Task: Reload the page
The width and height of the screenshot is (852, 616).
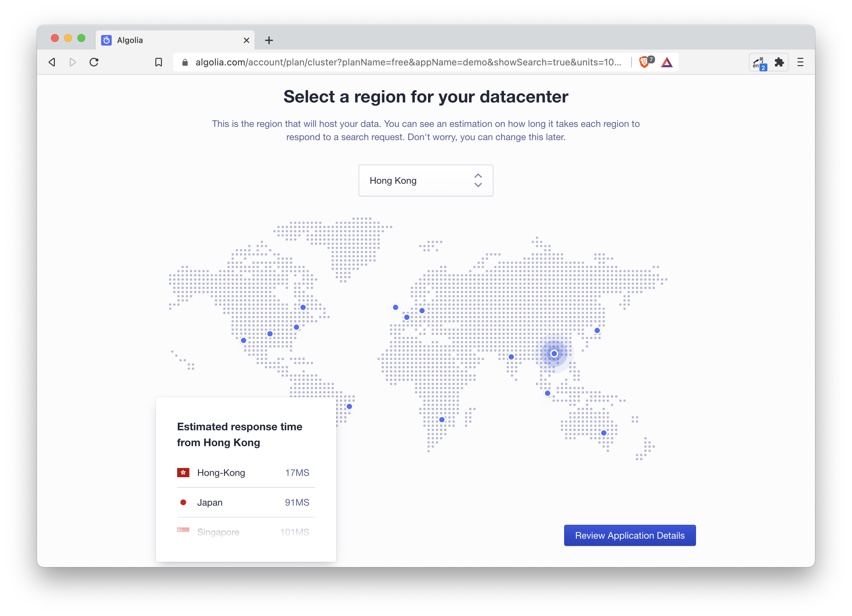Action: tap(94, 62)
